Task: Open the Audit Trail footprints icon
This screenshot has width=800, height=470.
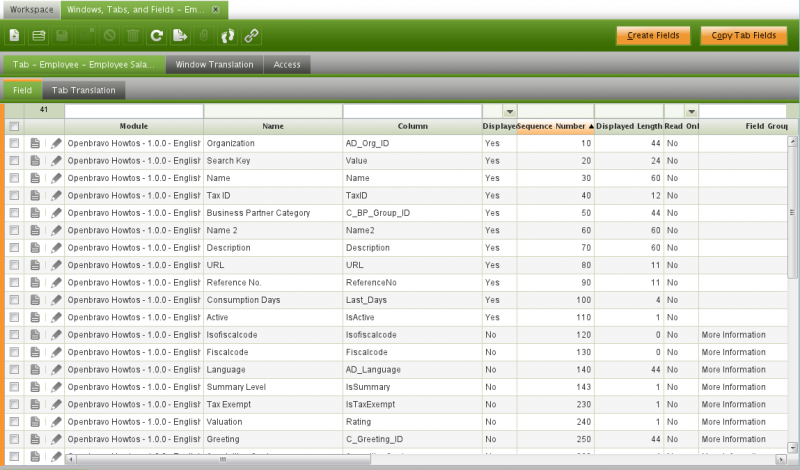Action: [x=227, y=36]
